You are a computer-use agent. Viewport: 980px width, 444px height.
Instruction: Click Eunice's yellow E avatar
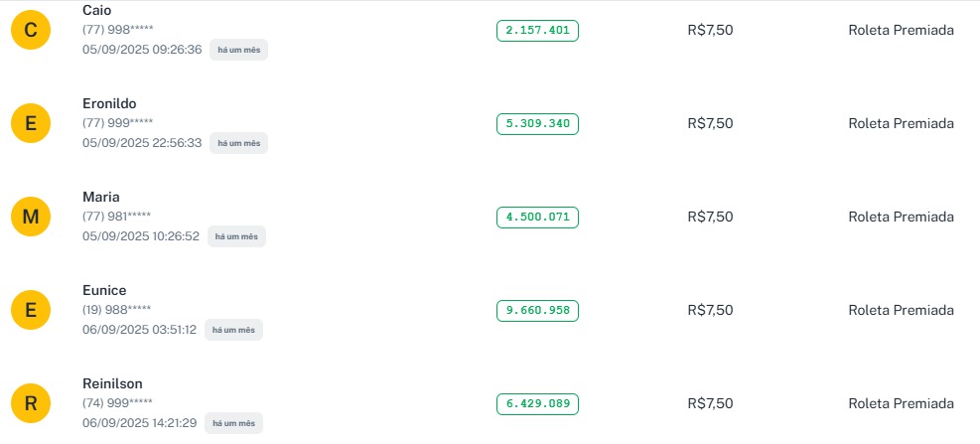point(31,311)
